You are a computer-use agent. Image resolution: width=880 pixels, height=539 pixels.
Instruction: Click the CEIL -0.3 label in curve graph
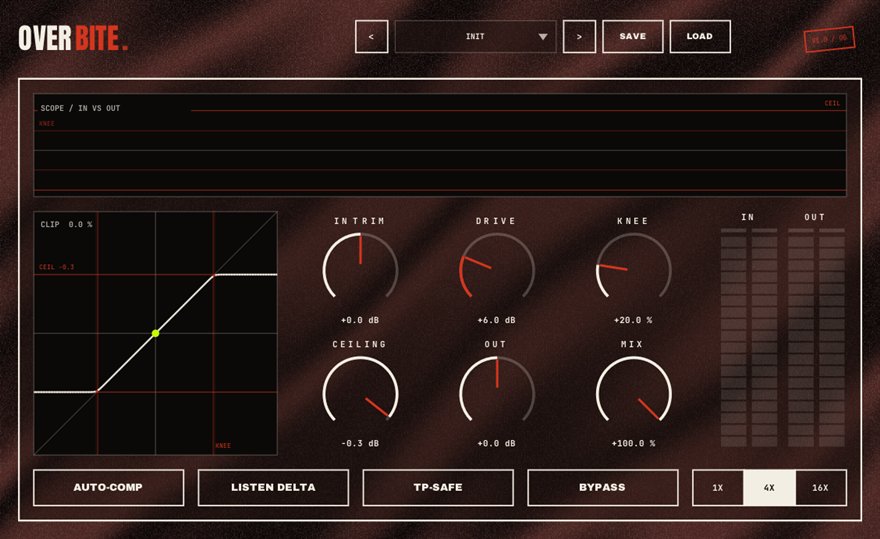[57, 267]
